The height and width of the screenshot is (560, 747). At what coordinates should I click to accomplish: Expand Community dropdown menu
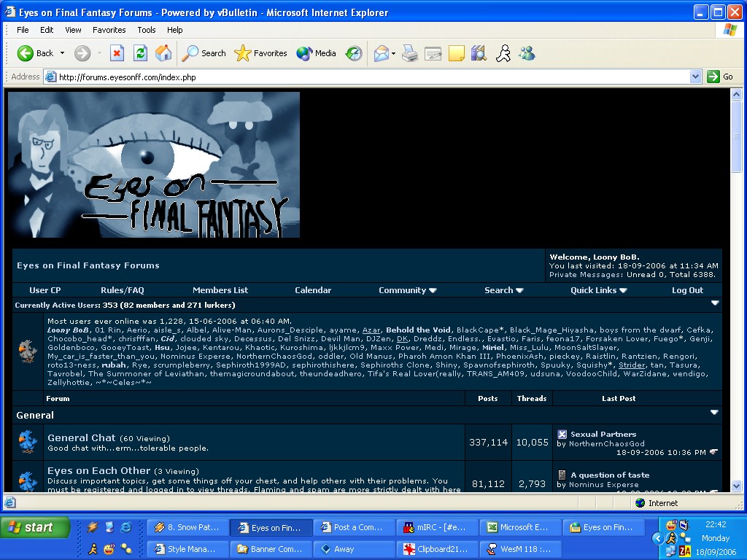coord(407,290)
